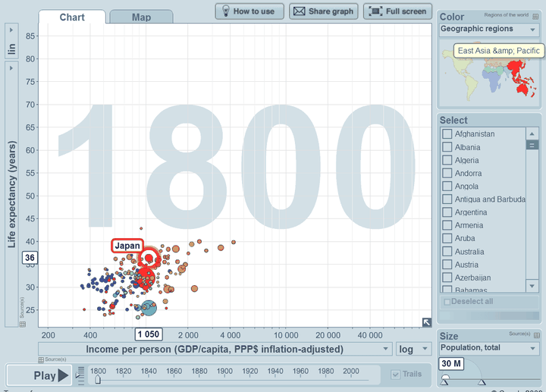Click the Deselect all checkbox

point(447,302)
